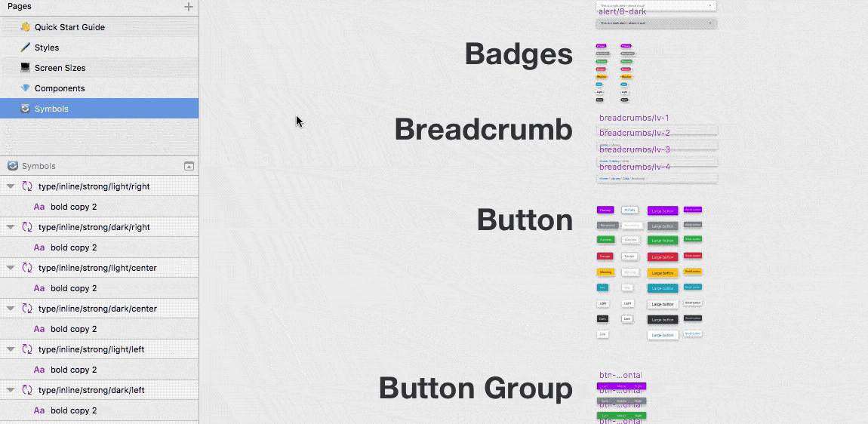Collapse type/inline/strong/light/right disclosure triangle
Viewport: 868px width, 424px height.
(11, 186)
